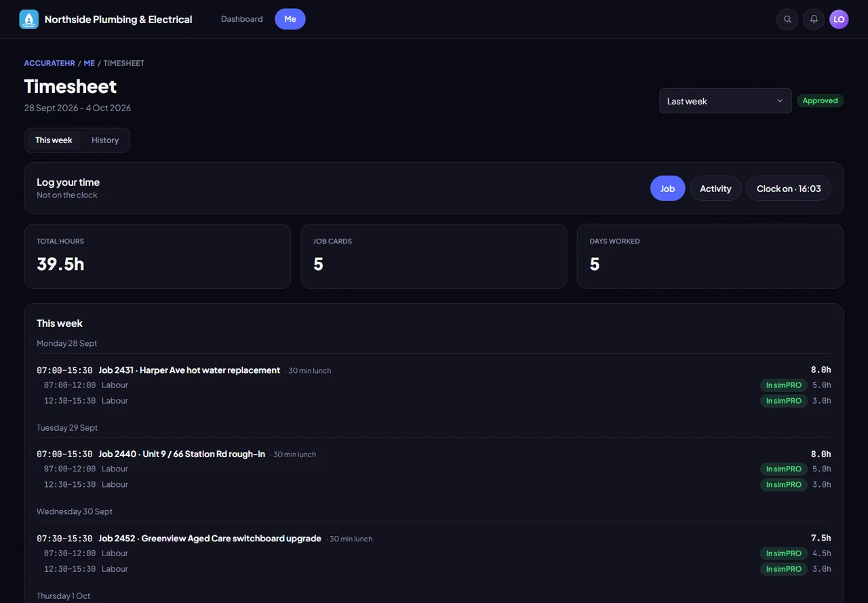The width and height of the screenshot is (868, 603).
Task: Click the Tuesday 29 Sept day heading
Action: pyautogui.click(x=67, y=427)
